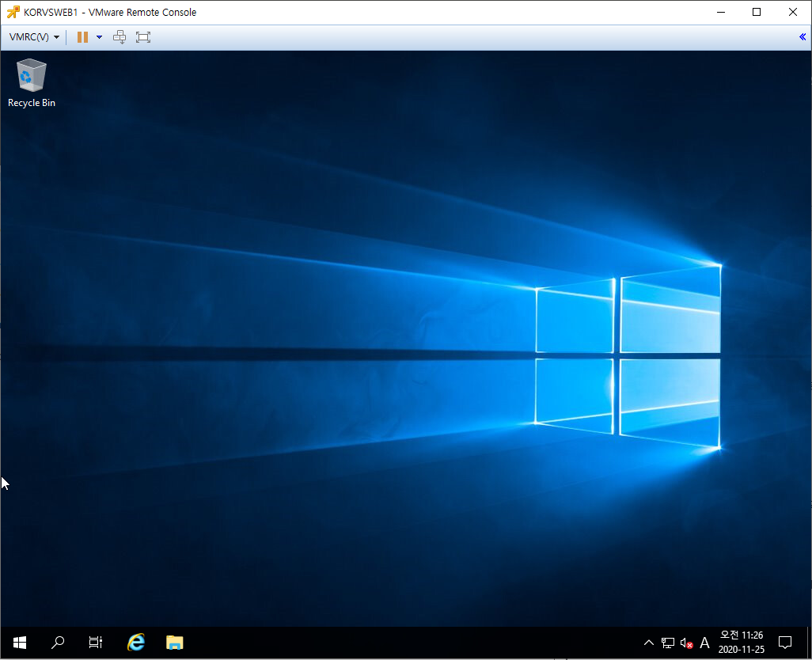Open File Explorer from taskbar

coord(175,643)
